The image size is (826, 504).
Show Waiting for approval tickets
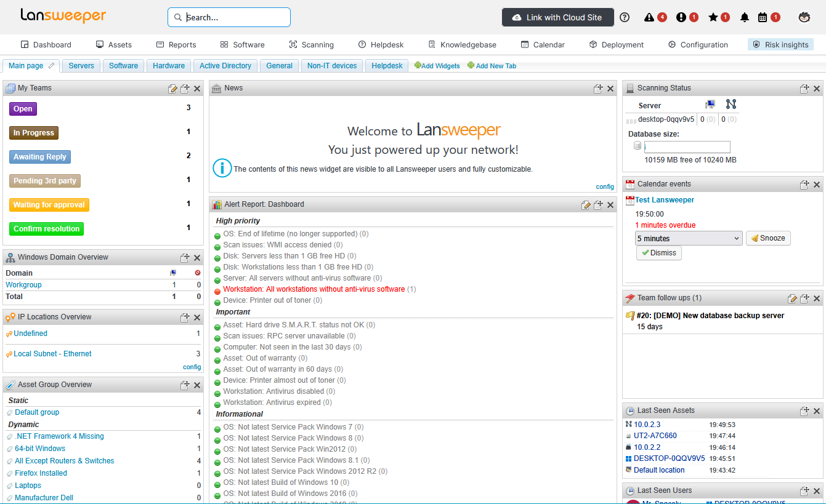point(49,205)
